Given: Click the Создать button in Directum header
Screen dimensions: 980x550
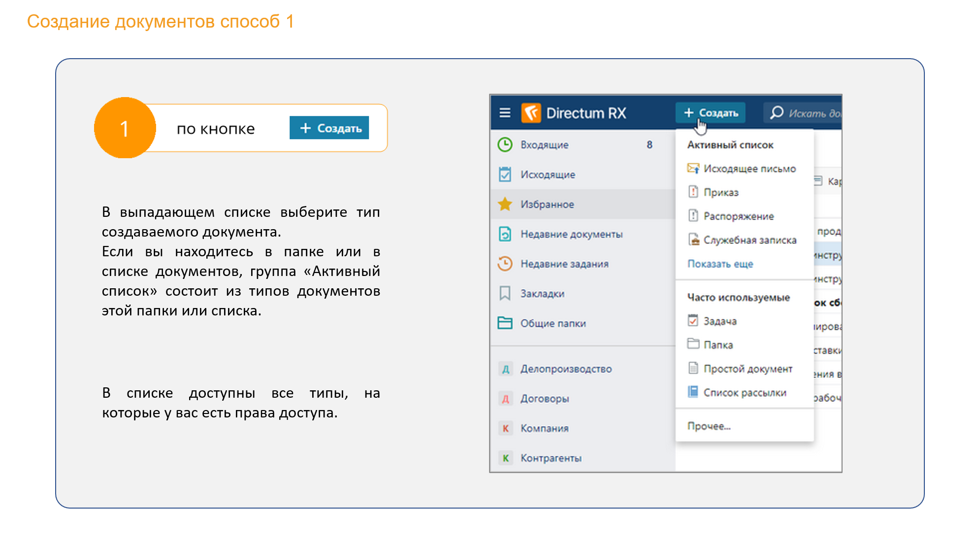Looking at the screenshot, I should 711,113.
